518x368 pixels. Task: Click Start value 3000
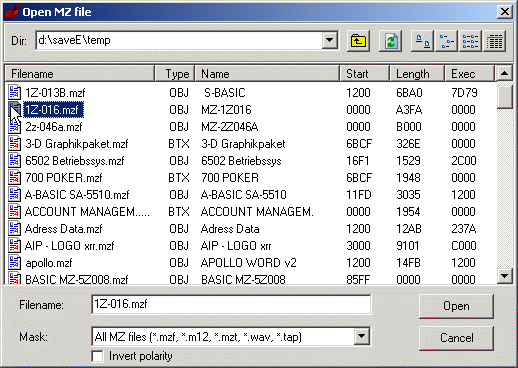click(358, 246)
